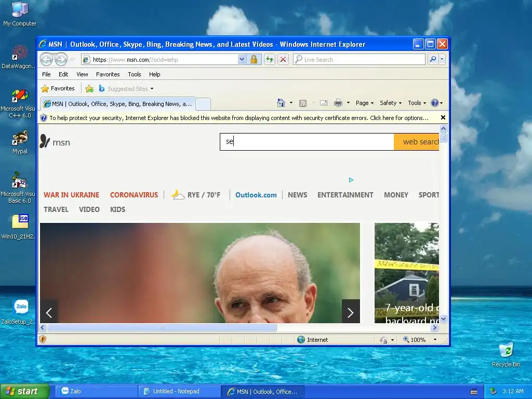Go back with the IE Back arrow

tap(46, 59)
